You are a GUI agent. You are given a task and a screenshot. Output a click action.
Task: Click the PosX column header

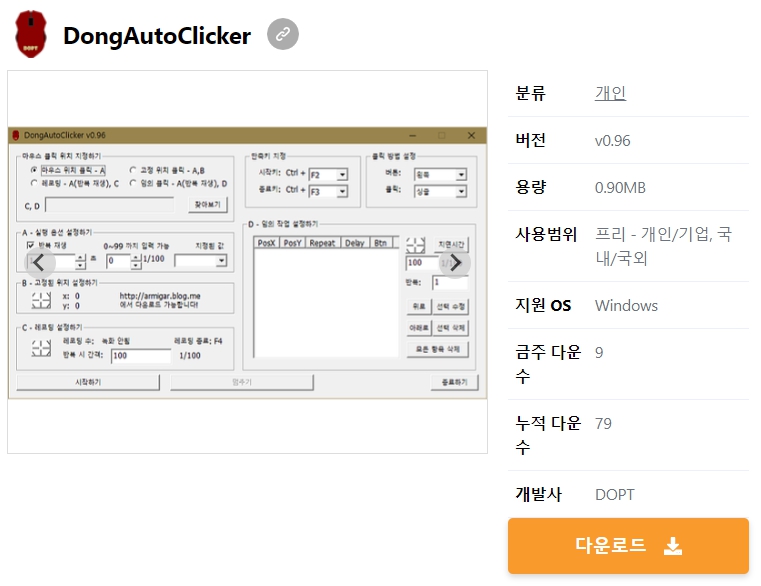(x=266, y=243)
